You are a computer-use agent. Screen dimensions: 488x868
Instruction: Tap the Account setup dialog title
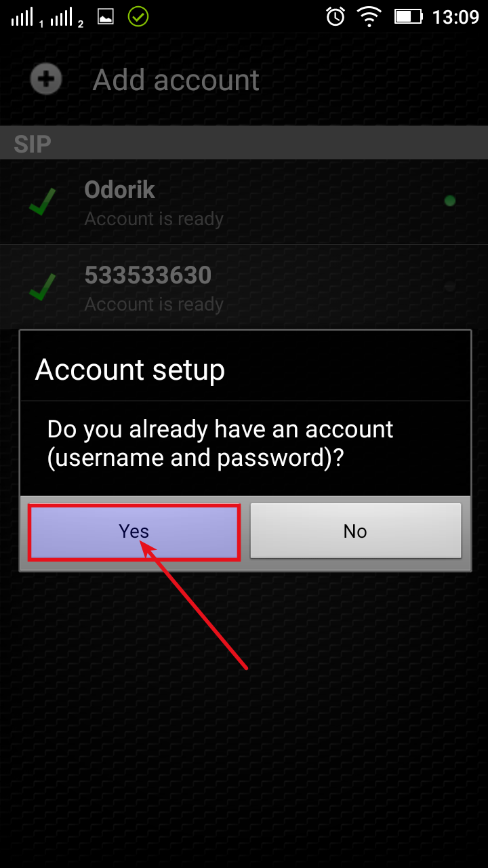pos(130,370)
